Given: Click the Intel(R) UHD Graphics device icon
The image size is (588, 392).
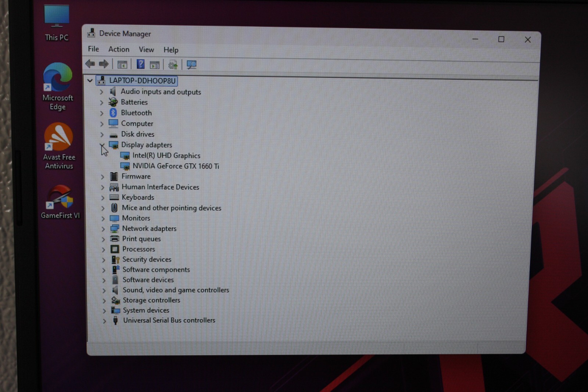Looking at the screenshot, I should 125,156.
